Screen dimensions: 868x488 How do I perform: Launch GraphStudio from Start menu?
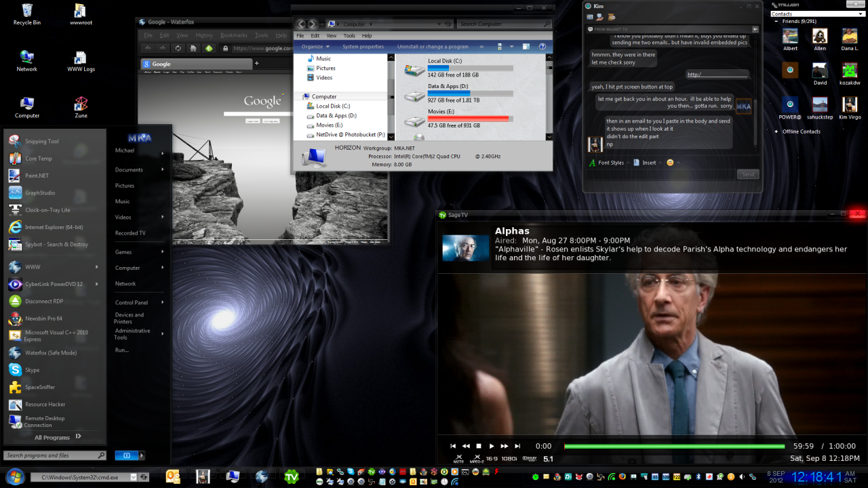coord(54,192)
